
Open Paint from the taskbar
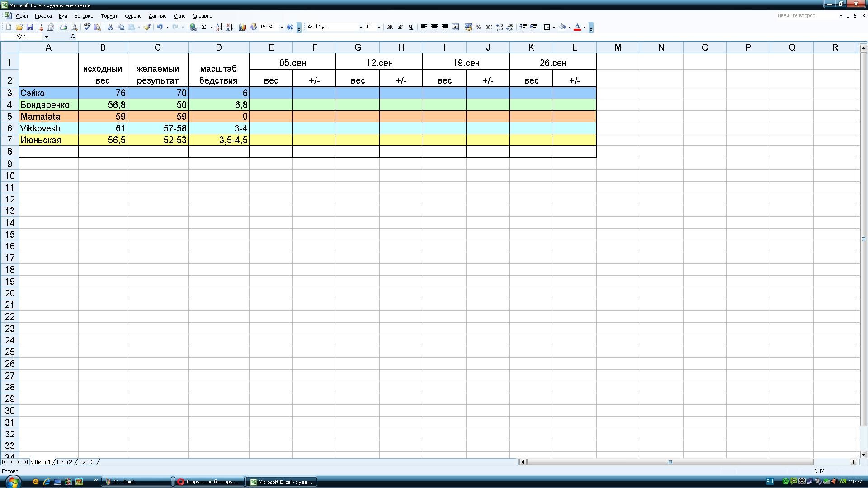136,482
